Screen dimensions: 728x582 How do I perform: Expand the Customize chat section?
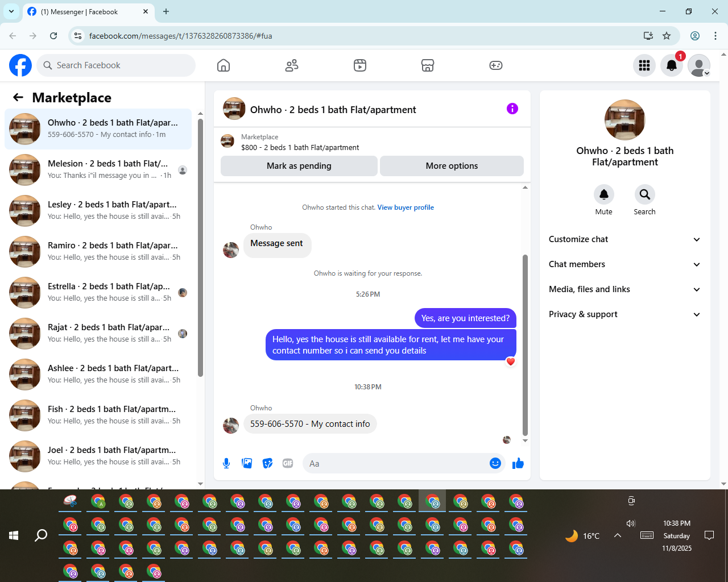tap(625, 239)
